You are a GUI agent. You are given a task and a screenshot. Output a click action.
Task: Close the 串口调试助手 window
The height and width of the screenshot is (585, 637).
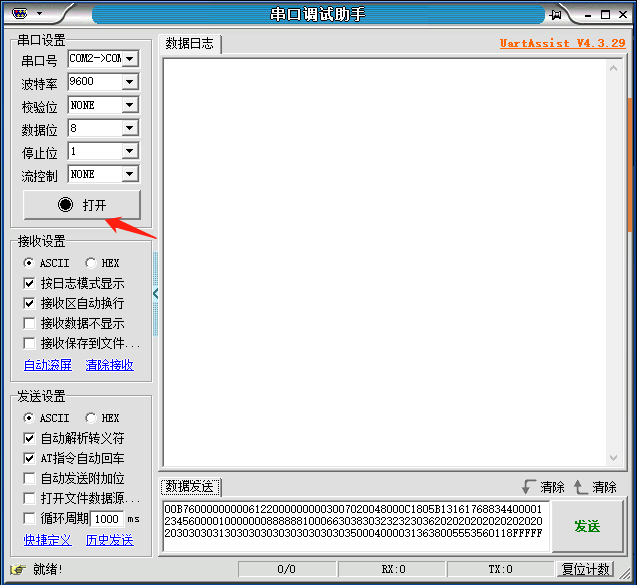pyautogui.click(x=623, y=15)
